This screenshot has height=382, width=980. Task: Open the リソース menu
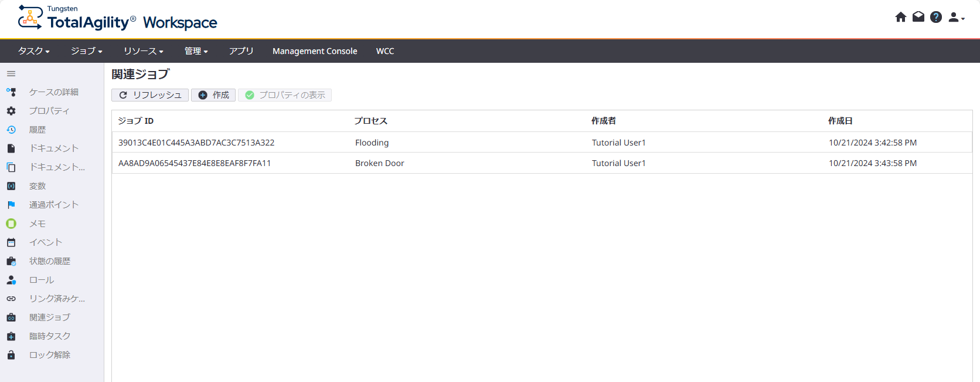143,51
